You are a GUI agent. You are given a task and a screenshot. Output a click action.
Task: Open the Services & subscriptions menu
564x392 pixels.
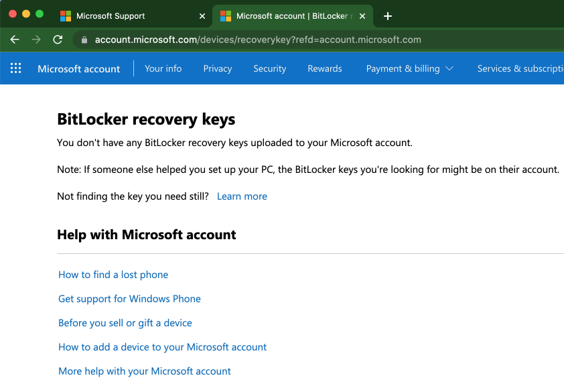pyautogui.click(x=521, y=68)
